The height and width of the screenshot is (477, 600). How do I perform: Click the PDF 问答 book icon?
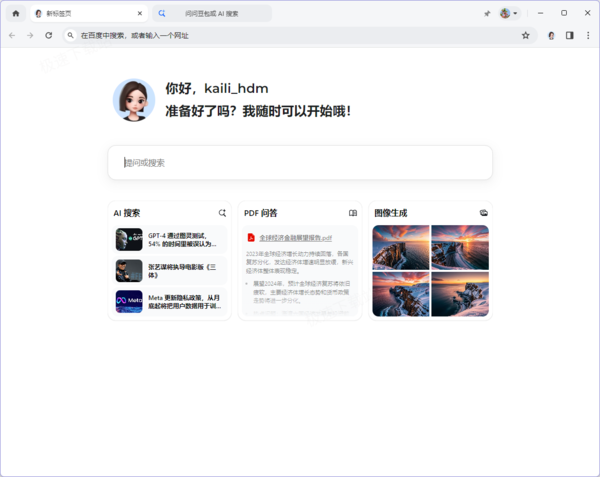[353, 213]
